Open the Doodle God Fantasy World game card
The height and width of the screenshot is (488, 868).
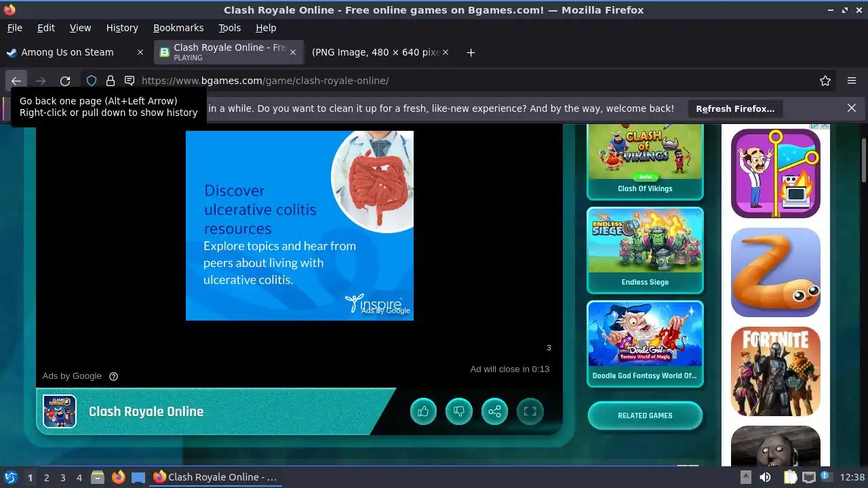(x=645, y=344)
